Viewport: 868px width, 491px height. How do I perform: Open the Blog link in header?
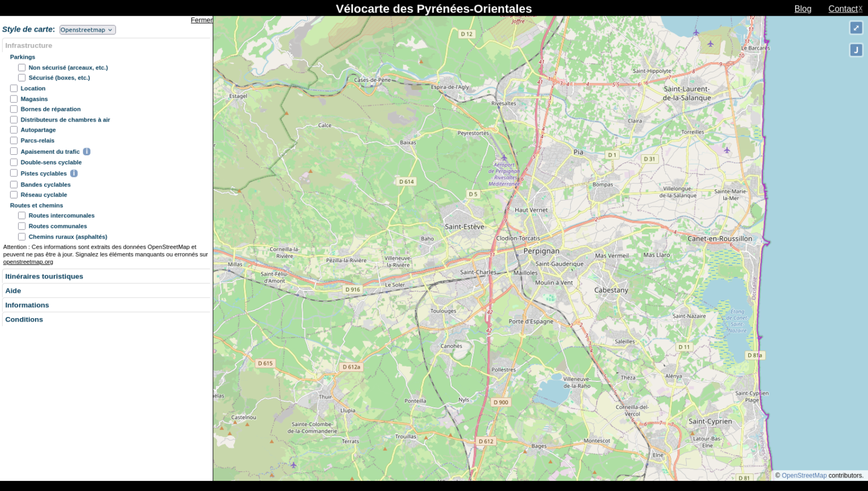[802, 9]
